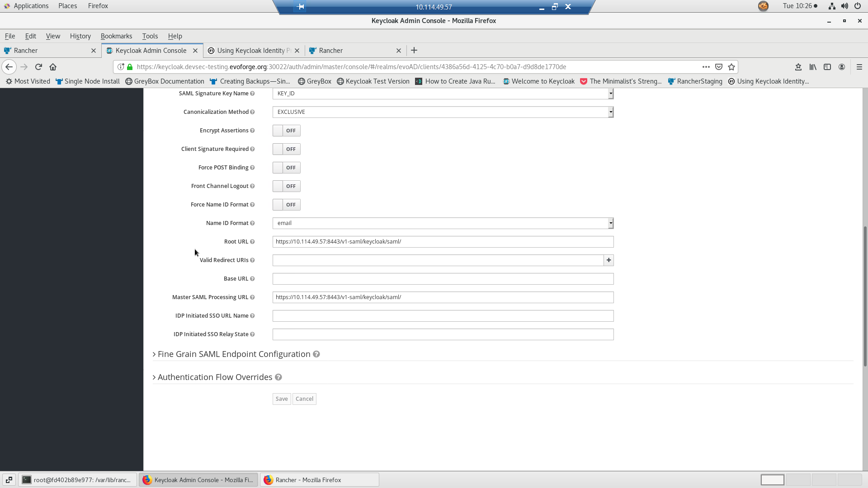Click the help icon next to Encrypt Assertions
This screenshot has width=868, height=488.
pyautogui.click(x=252, y=130)
